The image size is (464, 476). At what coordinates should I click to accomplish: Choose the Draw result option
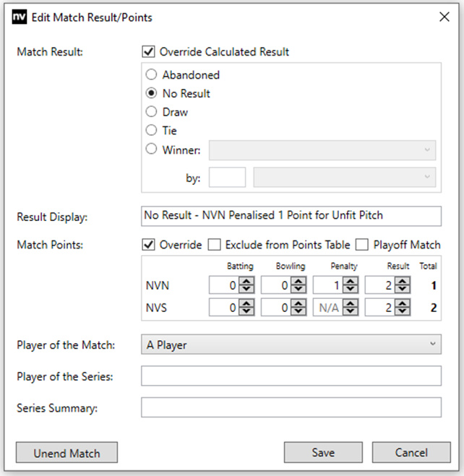(151, 112)
